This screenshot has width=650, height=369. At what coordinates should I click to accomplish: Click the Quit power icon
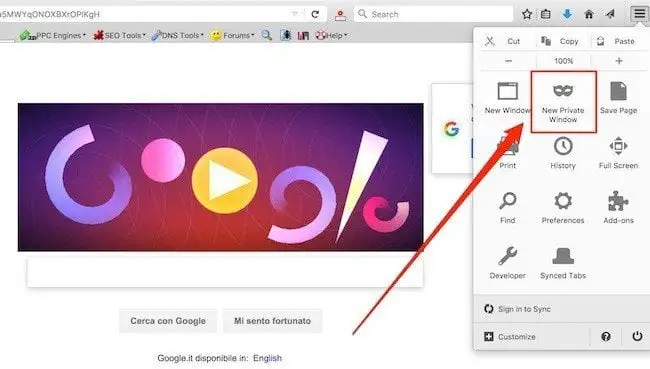click(637, 336)
